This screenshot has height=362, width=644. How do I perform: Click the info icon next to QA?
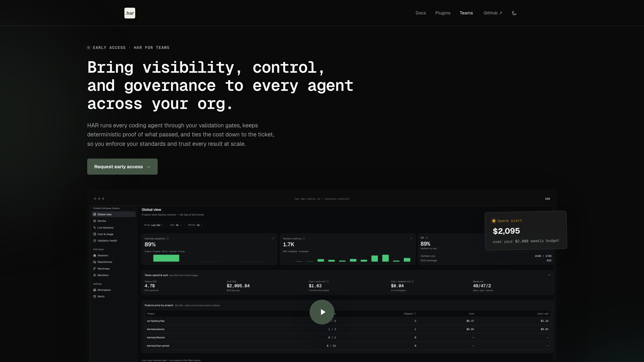427,238
